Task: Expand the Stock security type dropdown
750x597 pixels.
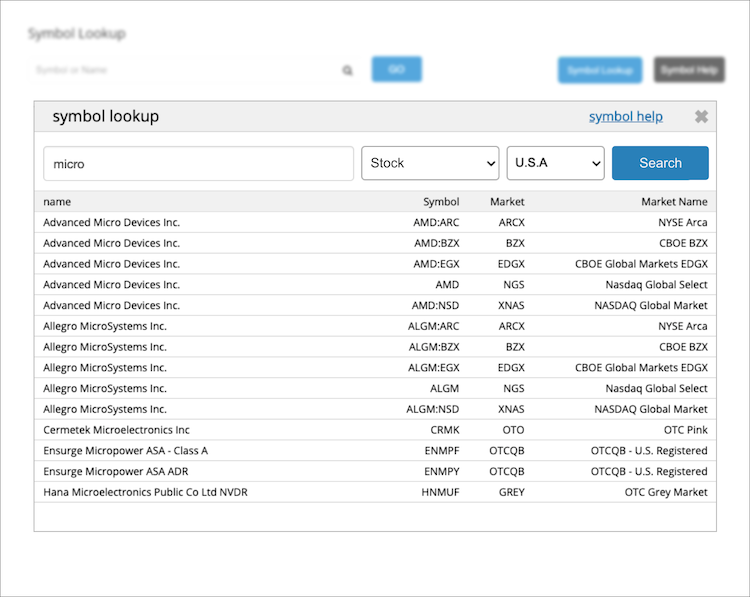Action: pyautogui.click(x=430, y=163)
